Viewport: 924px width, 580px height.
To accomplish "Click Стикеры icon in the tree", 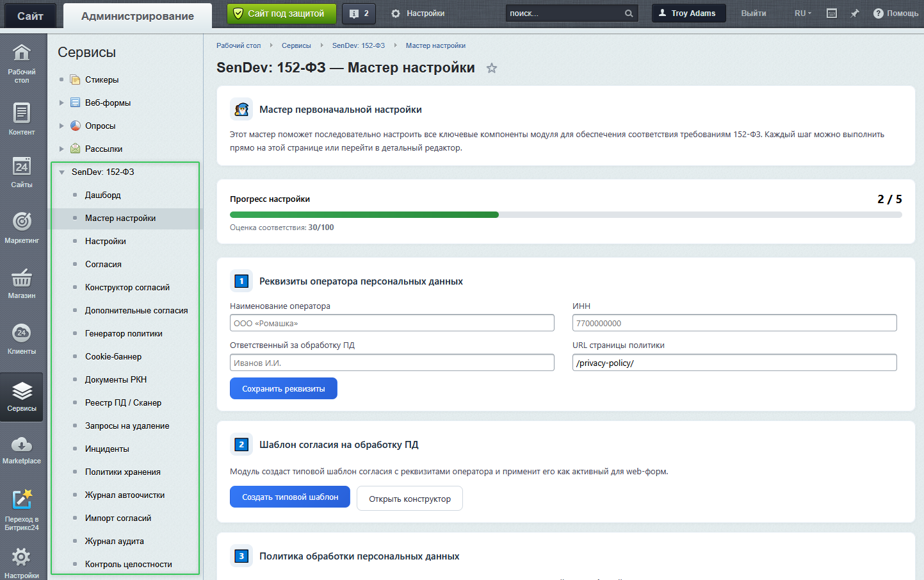I will [76, 79].
